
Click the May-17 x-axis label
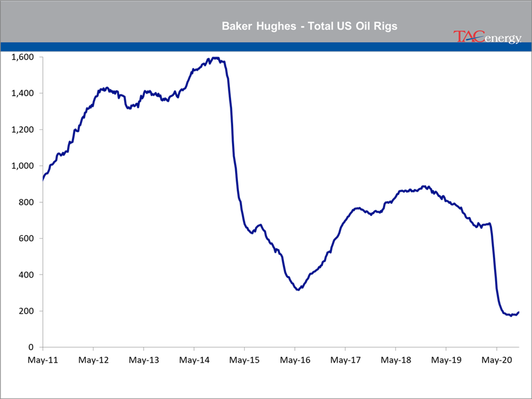(346, 360)
